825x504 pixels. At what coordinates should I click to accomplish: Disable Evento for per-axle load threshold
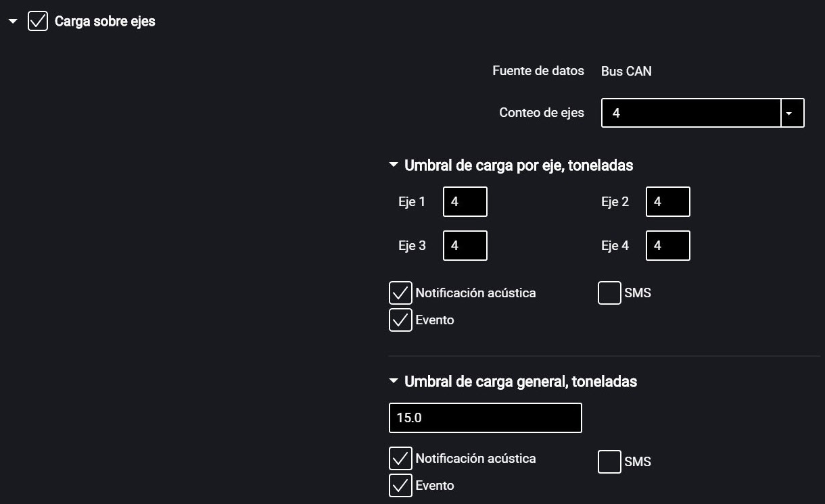[400, 320]
